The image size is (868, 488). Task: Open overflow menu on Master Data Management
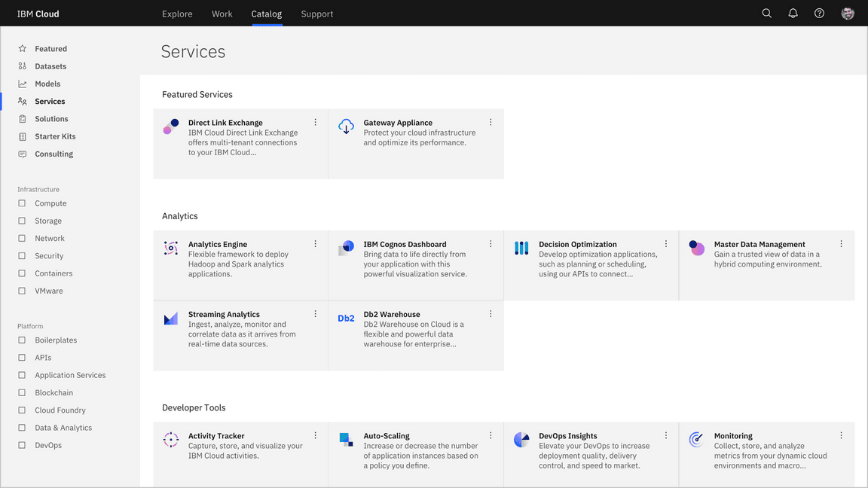point(841,244)
